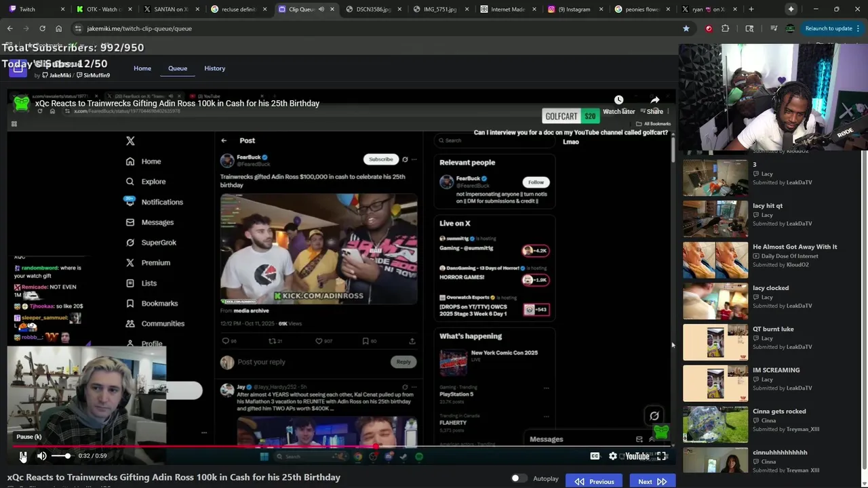This screenshot has height=488, width=868.
Task: Mute the video using the speaker icon
Action: click(x=41, y=456)
